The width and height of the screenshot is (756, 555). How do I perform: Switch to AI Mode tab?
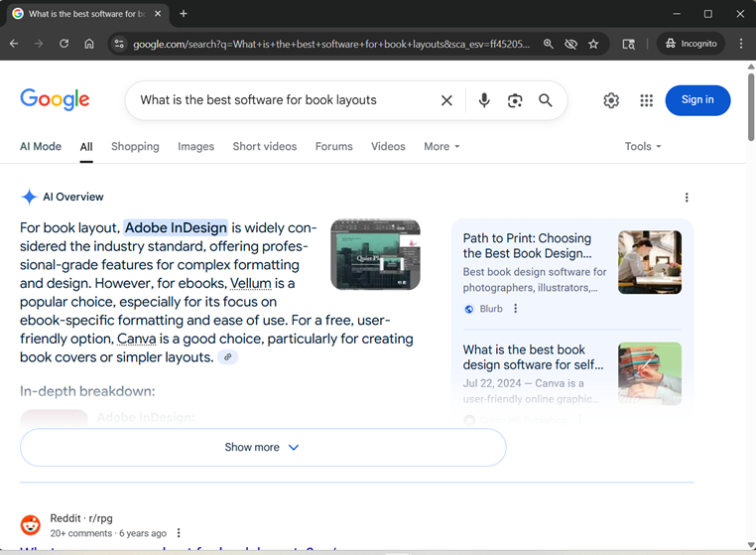[41, 146]
